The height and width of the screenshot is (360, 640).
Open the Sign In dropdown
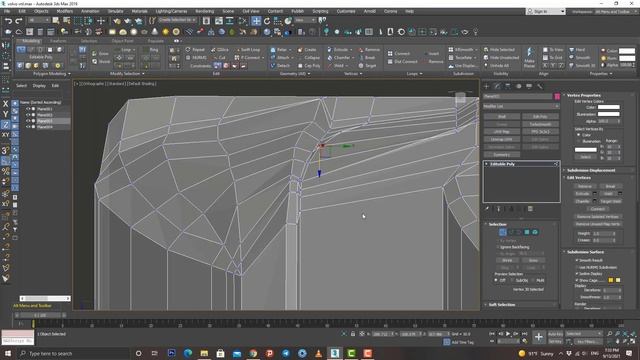(545, 11)
